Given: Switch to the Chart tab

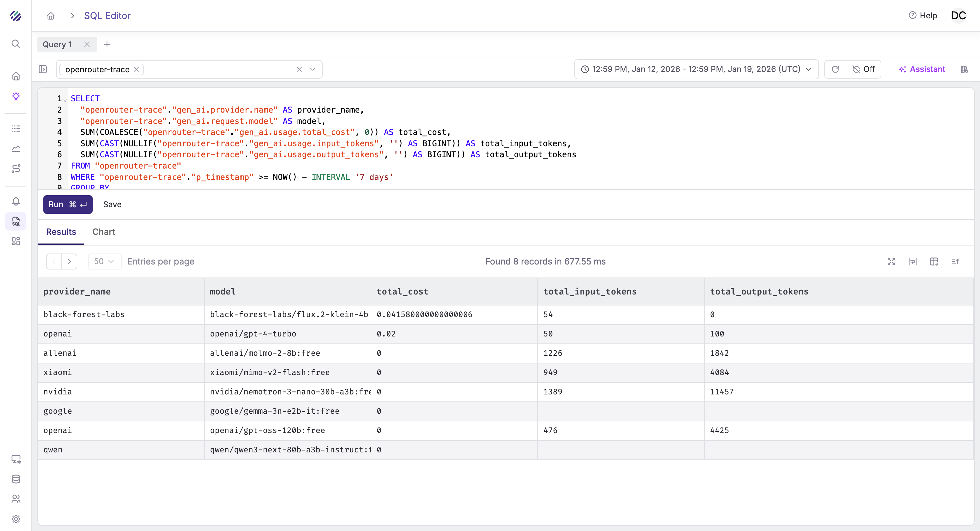Looking at the screenshot, I should [103, 232].
